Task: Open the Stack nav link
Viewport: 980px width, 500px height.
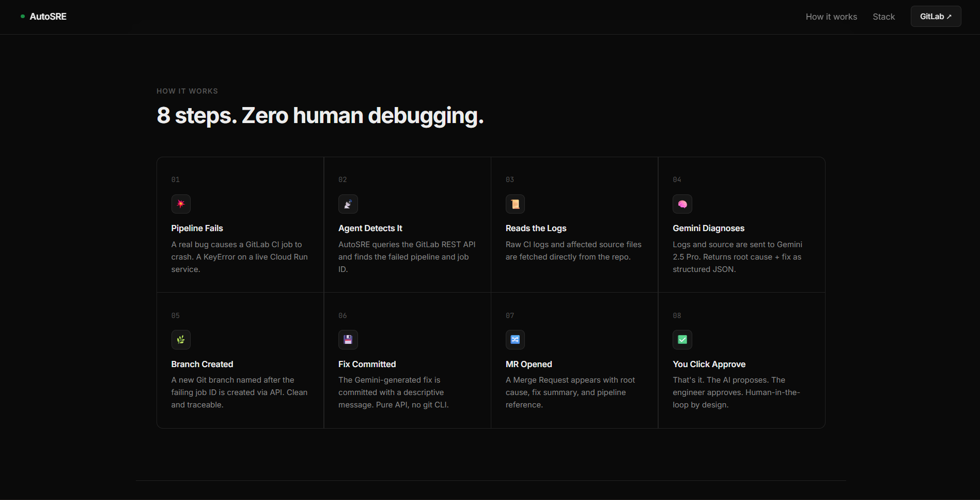Action: [883, 17]
